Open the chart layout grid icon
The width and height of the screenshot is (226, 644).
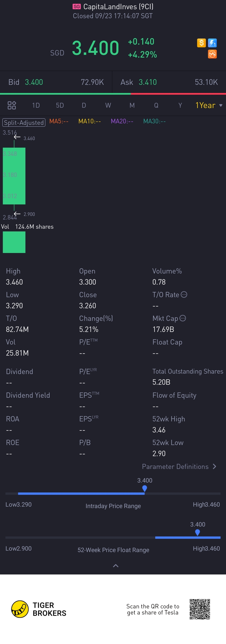coord(12,105)
